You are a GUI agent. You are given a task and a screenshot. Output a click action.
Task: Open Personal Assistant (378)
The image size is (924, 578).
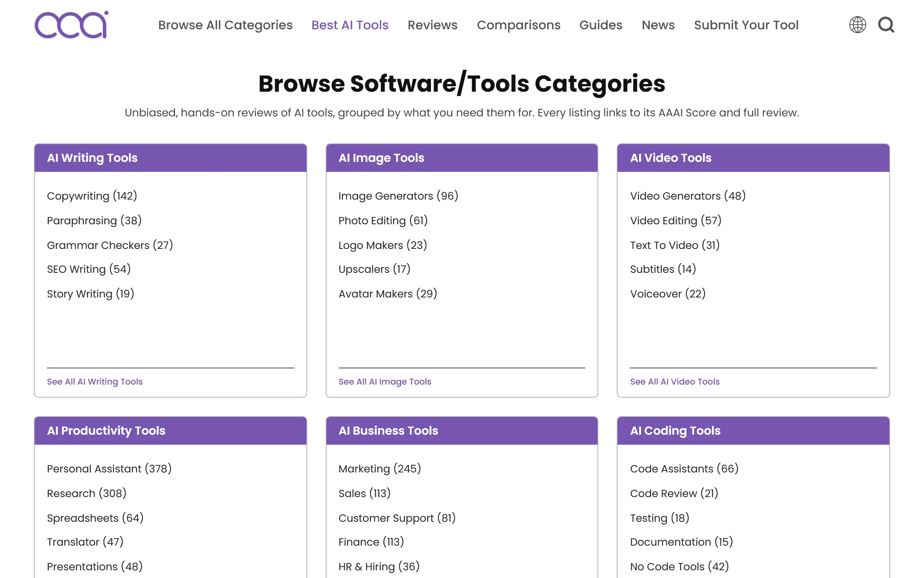(109, 469)
